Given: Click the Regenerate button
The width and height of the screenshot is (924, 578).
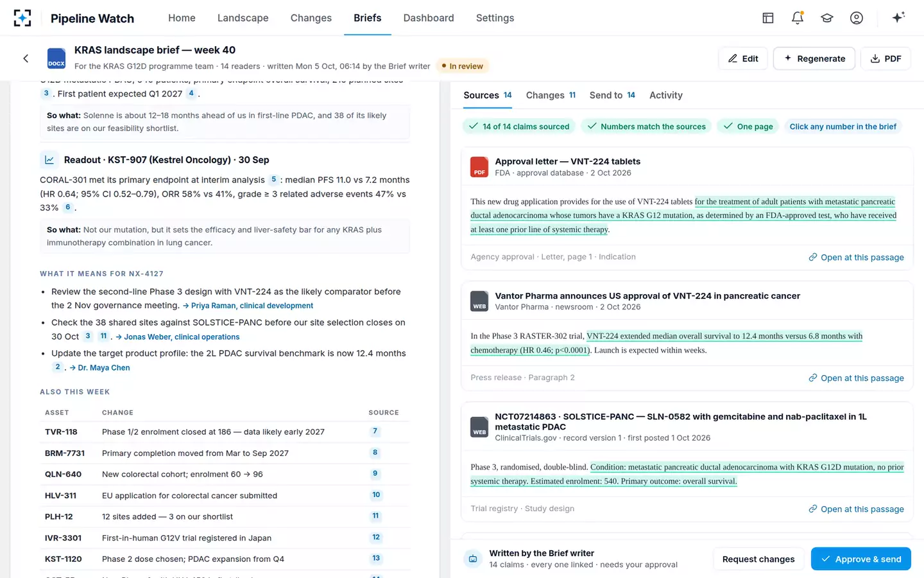Looking at the screenshot, I should click(x=814, y=58).
